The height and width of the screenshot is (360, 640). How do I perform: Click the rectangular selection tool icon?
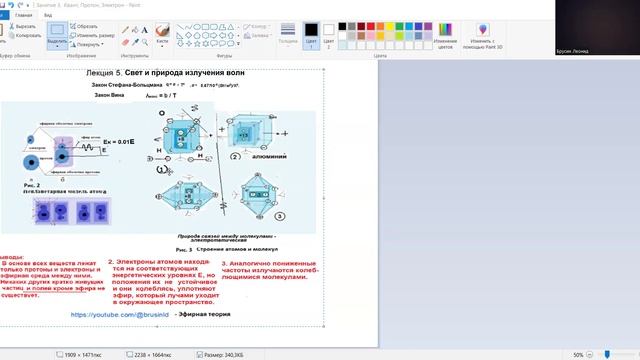(57, 30)
